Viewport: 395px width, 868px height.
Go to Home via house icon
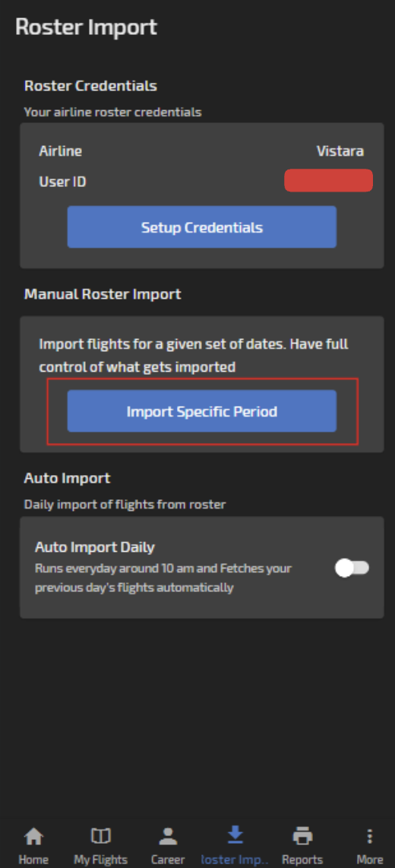(33, 835)
